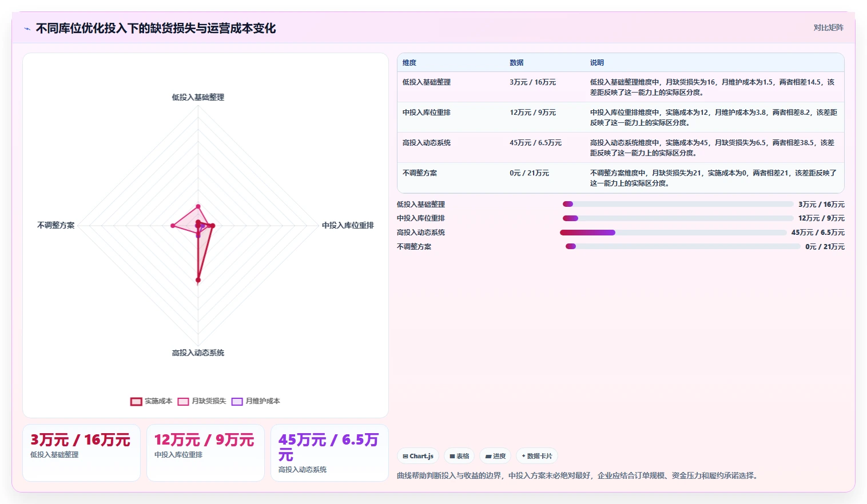The width and height of the screenshot is (867, 504).
Task: Click the chart icon beside the dashboard title
Action: click(x=27, y=29)
